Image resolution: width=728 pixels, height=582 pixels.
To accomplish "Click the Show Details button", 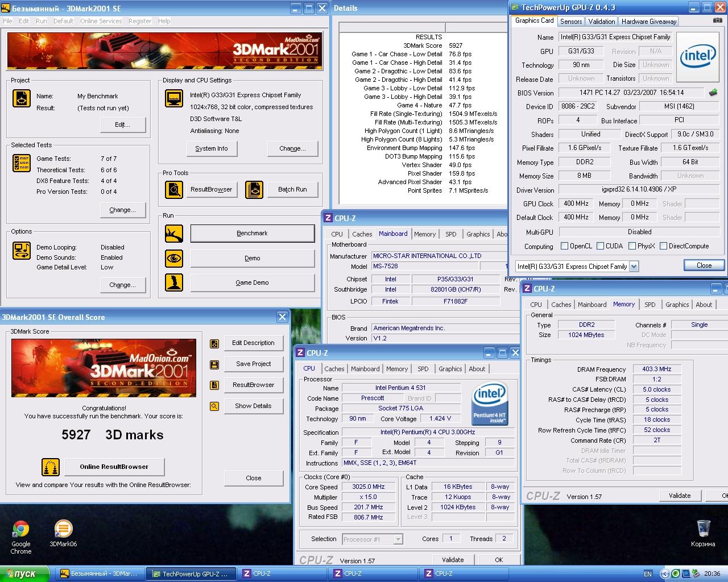I will [254, 406].
